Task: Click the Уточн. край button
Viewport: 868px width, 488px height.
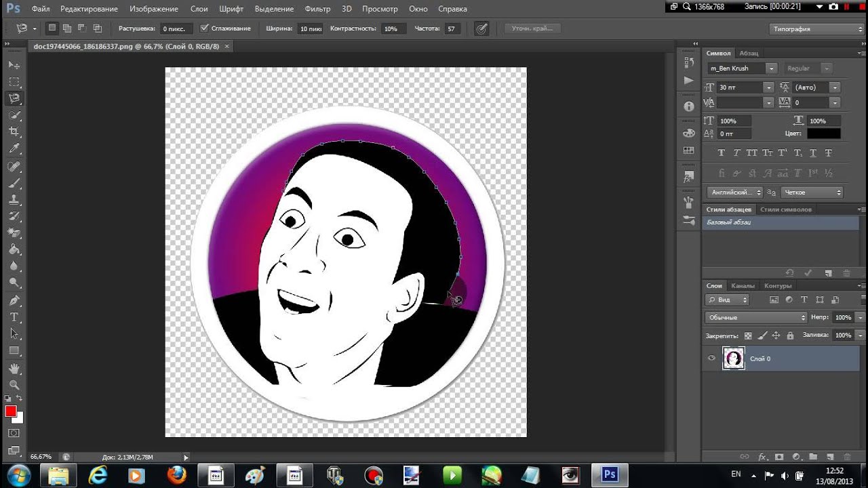Action: pyautogui.click(x=533, y=28)
